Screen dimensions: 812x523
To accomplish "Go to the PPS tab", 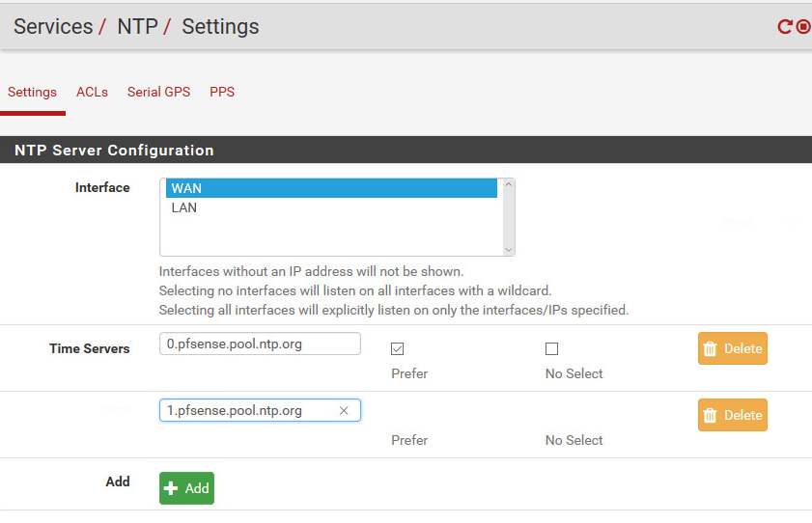I will [x=222, y=92].
